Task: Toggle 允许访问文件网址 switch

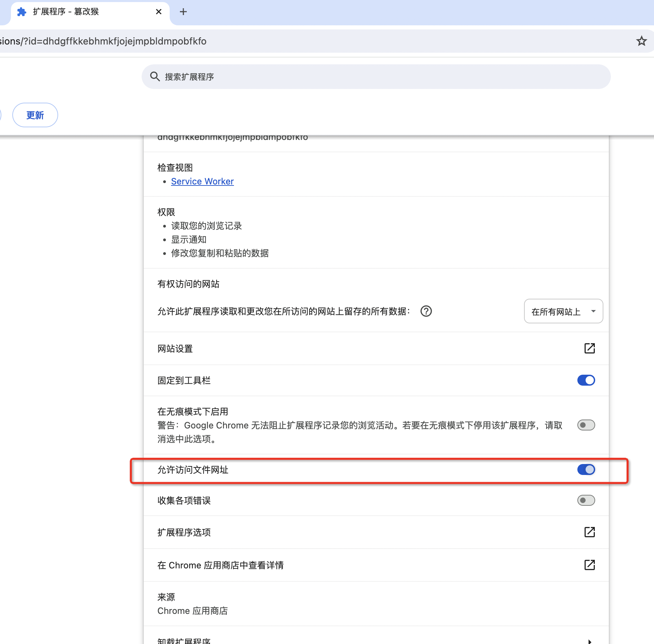Action: pyautogui.click(x=586, y=469)
